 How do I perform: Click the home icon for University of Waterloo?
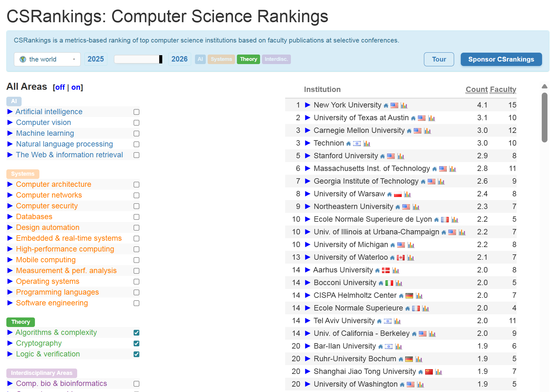coord(392,258)
